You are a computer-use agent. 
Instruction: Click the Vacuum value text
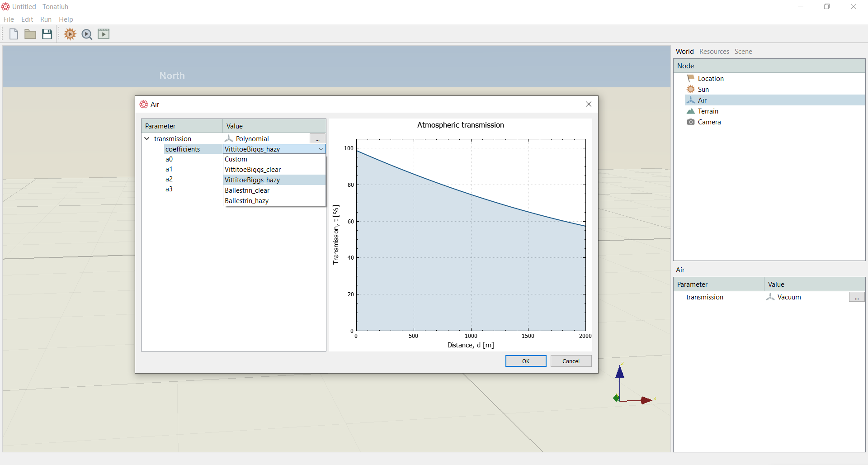(789, 297)
